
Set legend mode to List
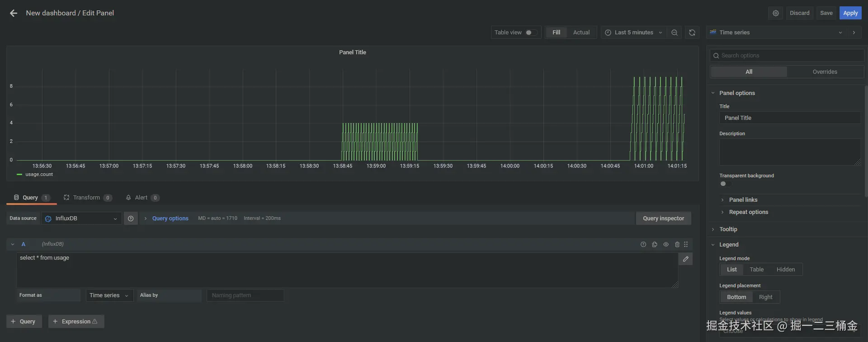coord(732,270)
